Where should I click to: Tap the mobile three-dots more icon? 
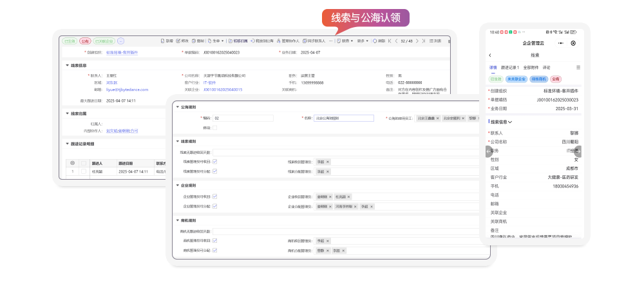pos(560,43)
